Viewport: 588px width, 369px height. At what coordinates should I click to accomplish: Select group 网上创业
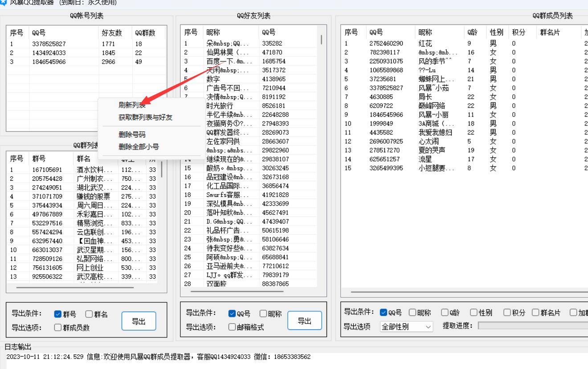(x=83, y=268)
